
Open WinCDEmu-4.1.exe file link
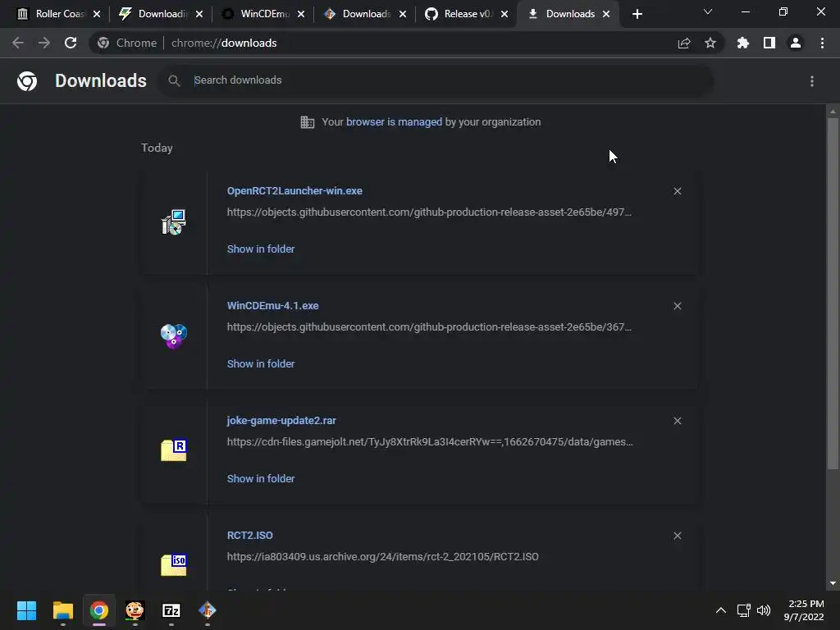(272, 306)
